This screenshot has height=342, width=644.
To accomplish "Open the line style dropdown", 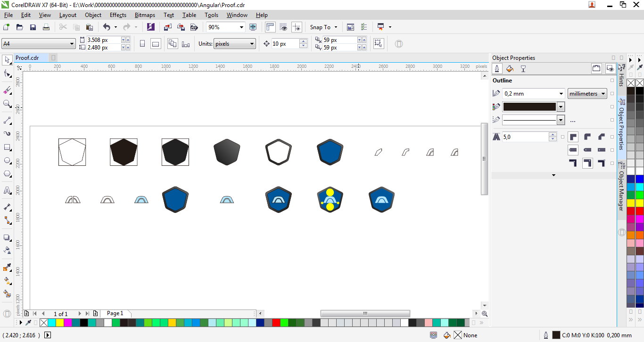I will tap(561, 120).
